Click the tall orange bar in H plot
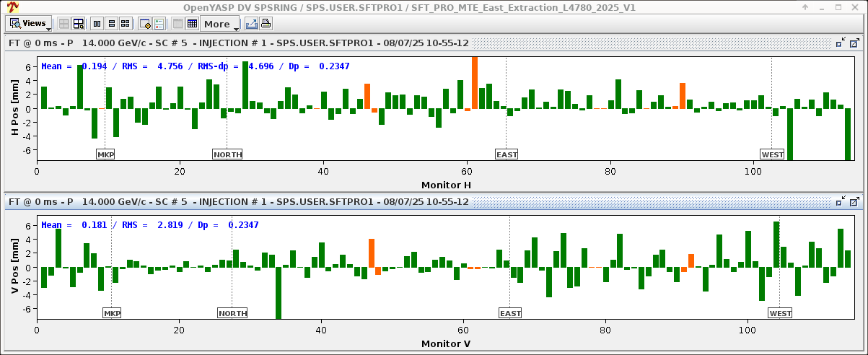This screenshot has width=868, height=355. 474,83
